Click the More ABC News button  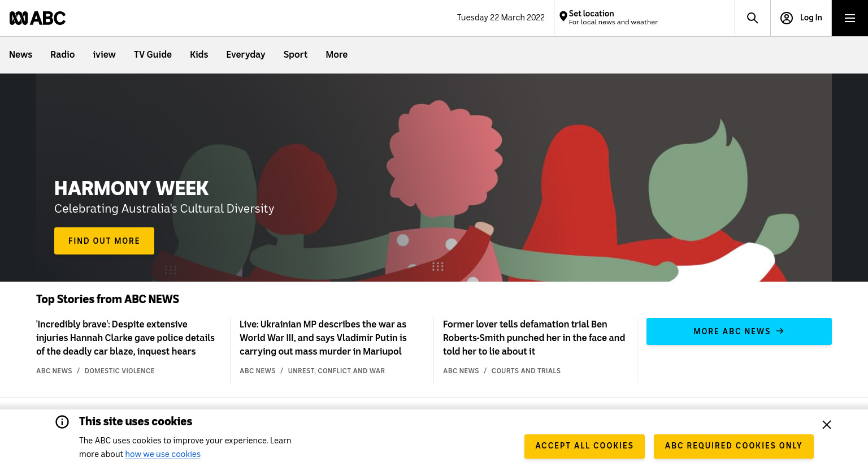739,331
